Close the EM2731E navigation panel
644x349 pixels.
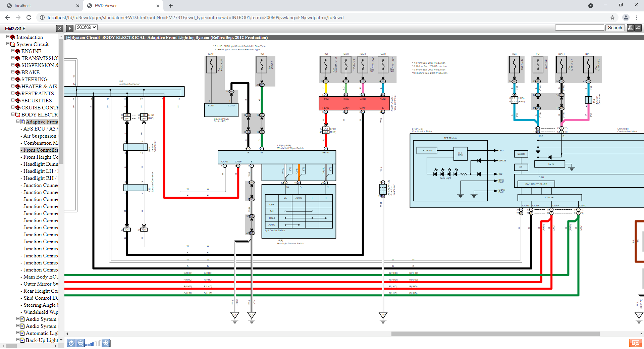[59, 29]
